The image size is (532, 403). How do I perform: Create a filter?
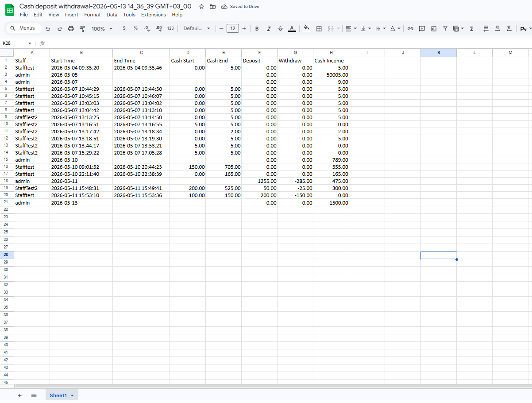445,28
